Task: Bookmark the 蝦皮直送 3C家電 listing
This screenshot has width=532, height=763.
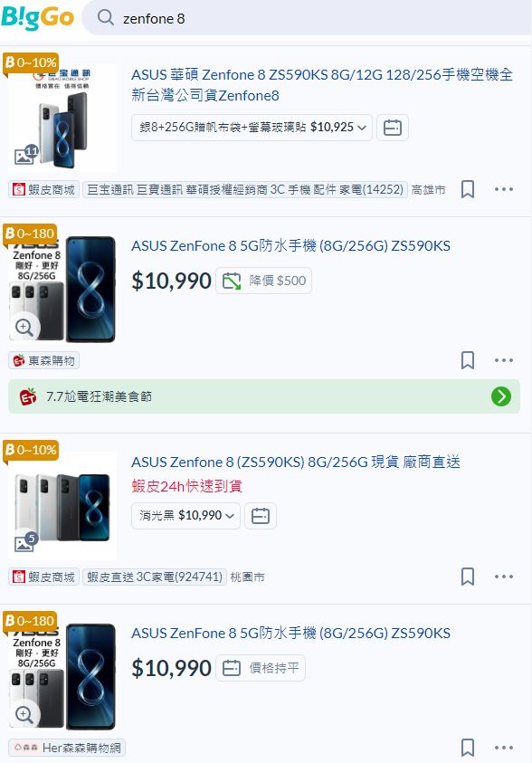Action: [x=468, y=577]
